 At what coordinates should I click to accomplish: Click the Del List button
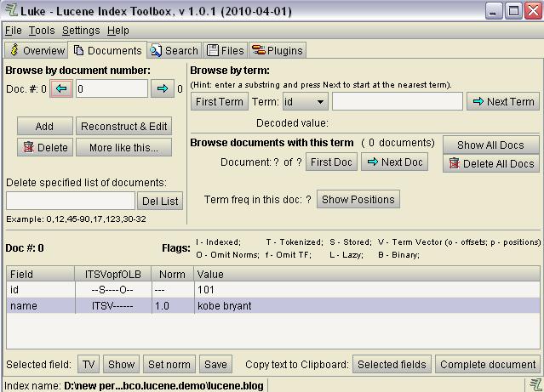click(160, 201)
